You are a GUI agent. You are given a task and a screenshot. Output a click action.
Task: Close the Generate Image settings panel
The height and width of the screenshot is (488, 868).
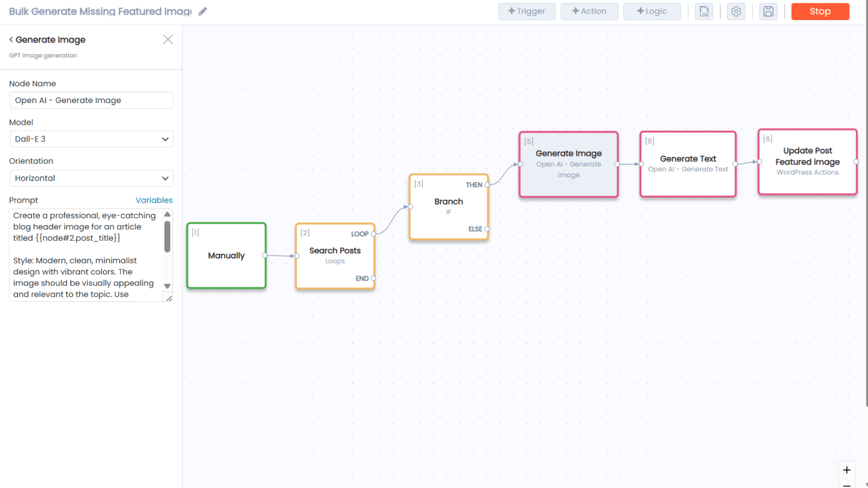168,39
